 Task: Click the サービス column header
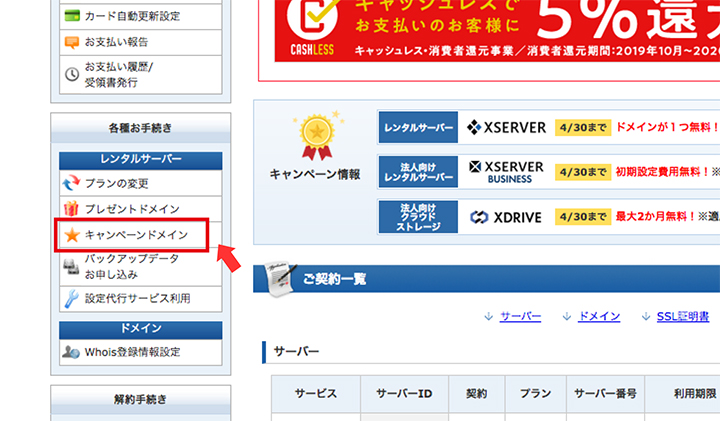coord(315,394)
